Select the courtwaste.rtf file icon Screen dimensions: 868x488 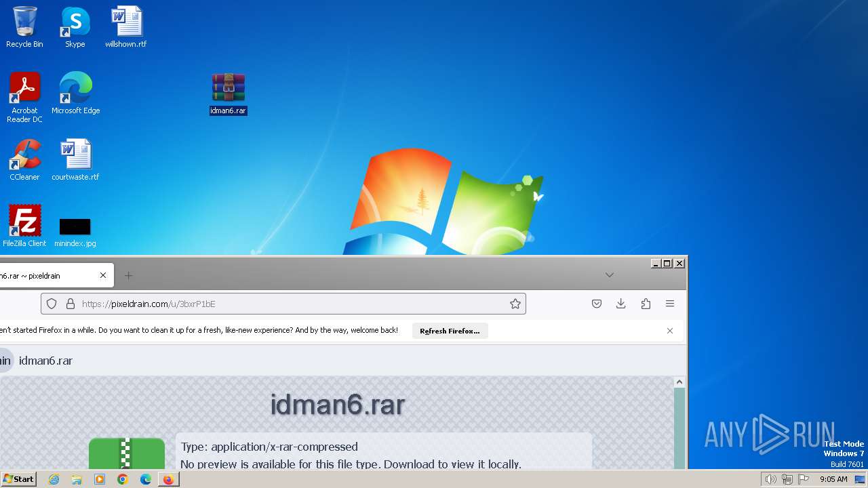coord(75,160)
